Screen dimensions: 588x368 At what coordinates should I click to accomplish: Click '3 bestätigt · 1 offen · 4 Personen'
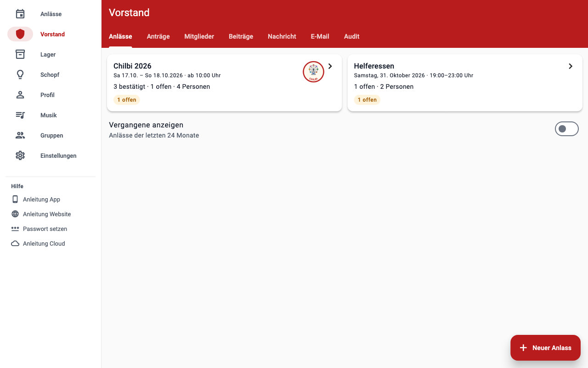coord(162,86)
